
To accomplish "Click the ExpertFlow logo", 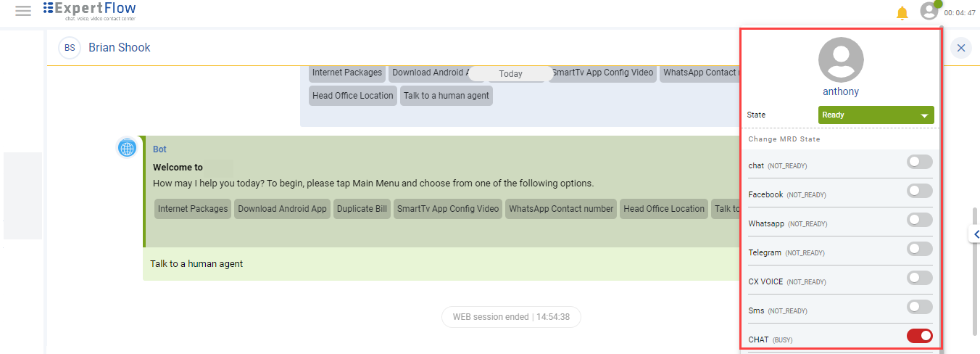I will tap(90, 10).
